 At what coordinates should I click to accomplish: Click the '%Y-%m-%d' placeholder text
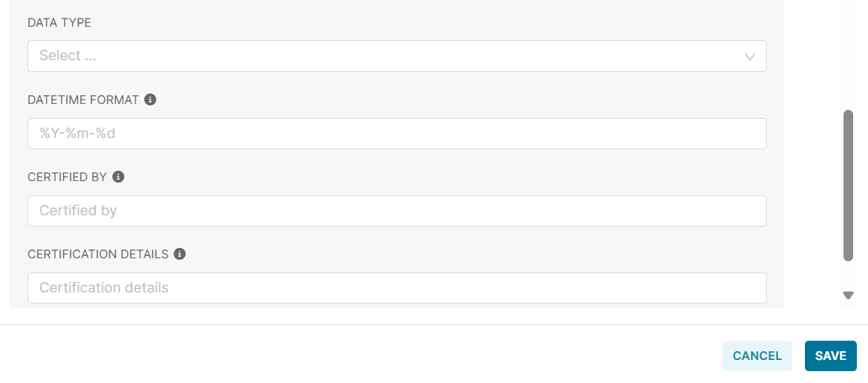(77, 134)
